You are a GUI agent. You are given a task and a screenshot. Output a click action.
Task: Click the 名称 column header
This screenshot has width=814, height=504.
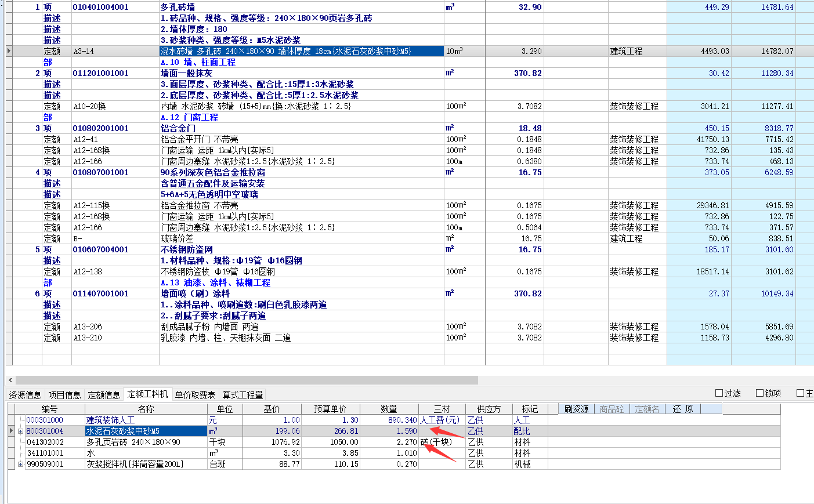(x=146, y=409)
